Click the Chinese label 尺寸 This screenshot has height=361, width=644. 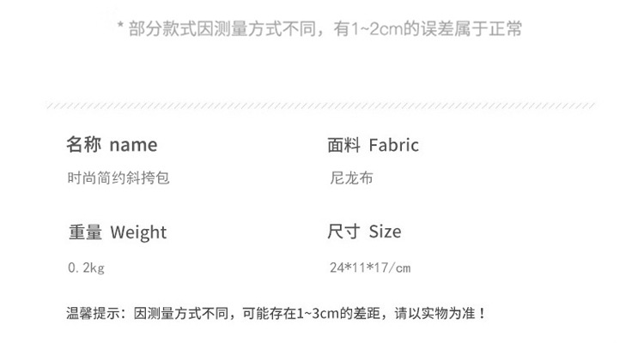[x=344, y=232]
